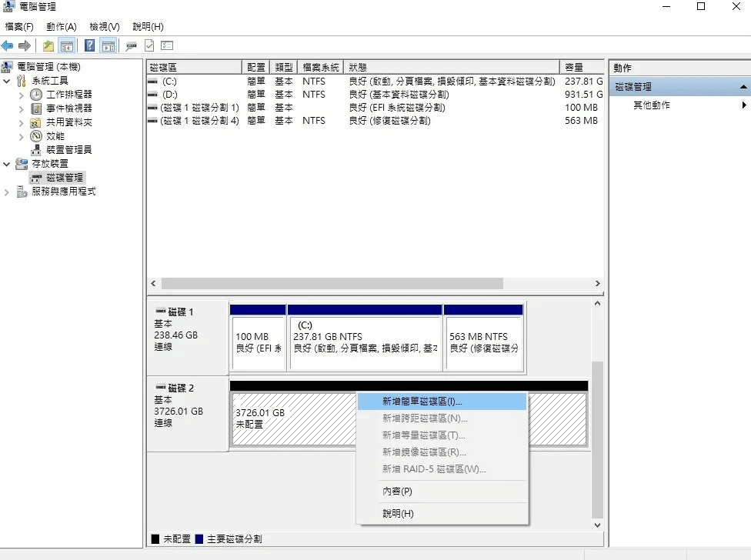Click the disk view scroll-down arrow
The width and height of the screenshot is (751, 560).
pyautogui.click(x=597, y=525)
